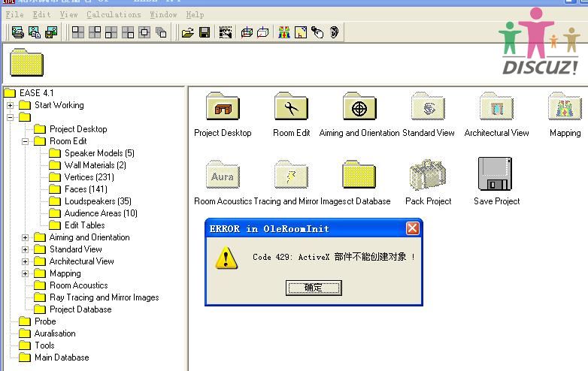Select Wall Materials (2) in tree

tap(95, 165)
